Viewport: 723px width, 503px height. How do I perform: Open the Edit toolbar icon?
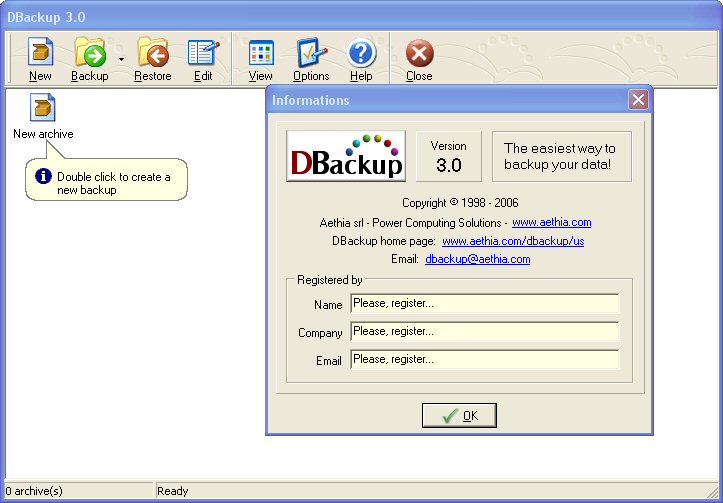203,59
